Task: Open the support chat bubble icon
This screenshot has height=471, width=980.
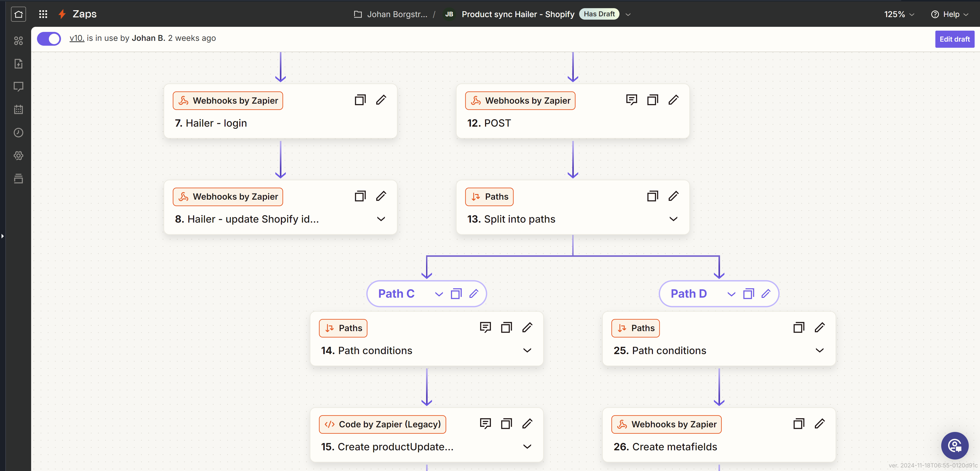Action: pos(954,445)
